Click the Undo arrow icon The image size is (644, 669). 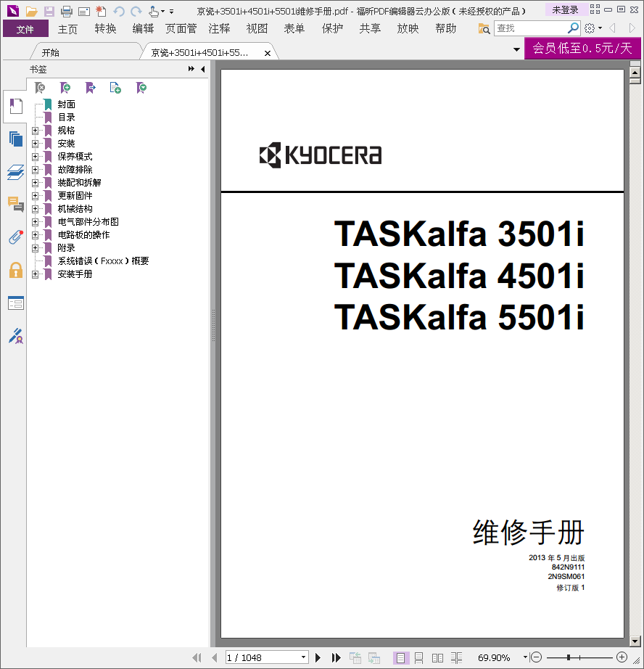[x=119, y=11]
